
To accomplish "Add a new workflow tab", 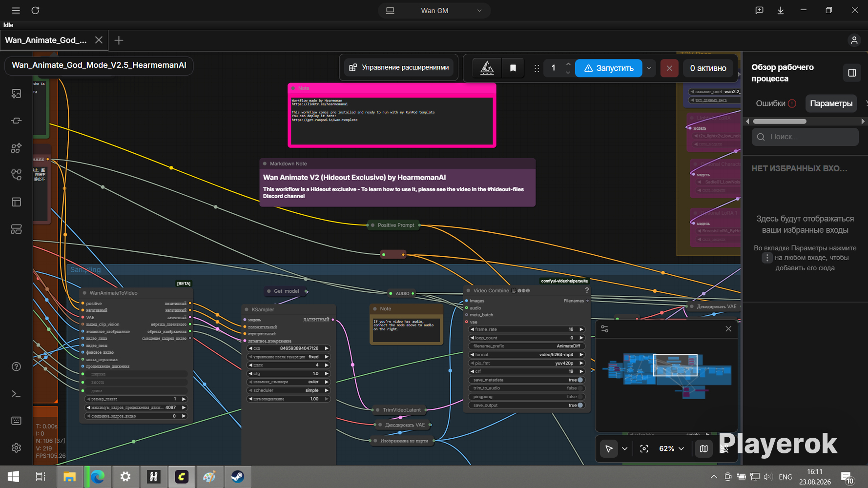I will click(x=119, y=41).
